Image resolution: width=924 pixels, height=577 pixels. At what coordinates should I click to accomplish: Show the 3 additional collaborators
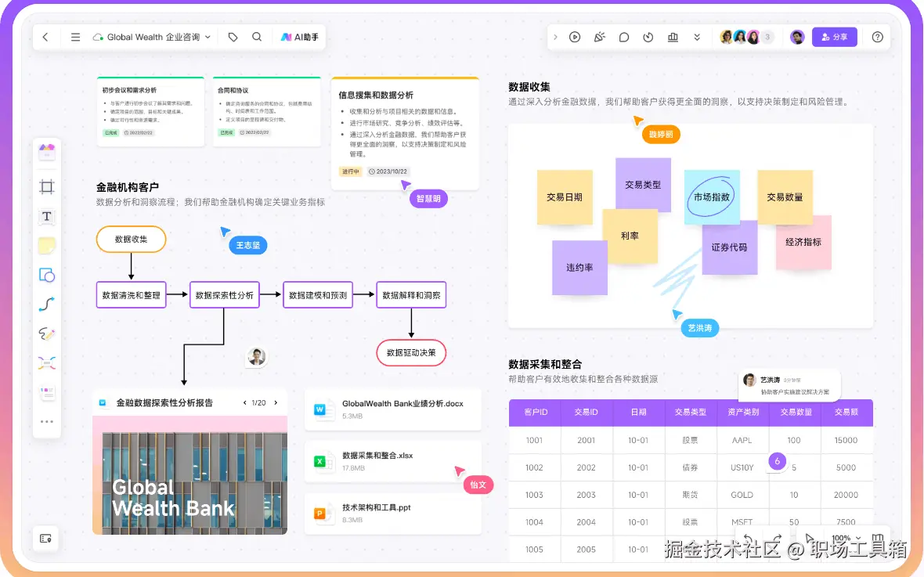[767, 37]
